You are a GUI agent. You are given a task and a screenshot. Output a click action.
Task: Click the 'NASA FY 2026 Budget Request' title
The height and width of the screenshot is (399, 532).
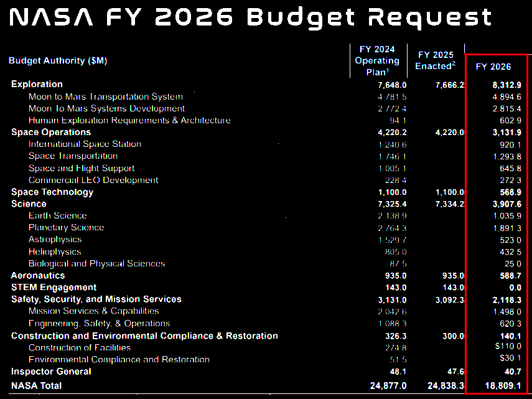point(251,18)
